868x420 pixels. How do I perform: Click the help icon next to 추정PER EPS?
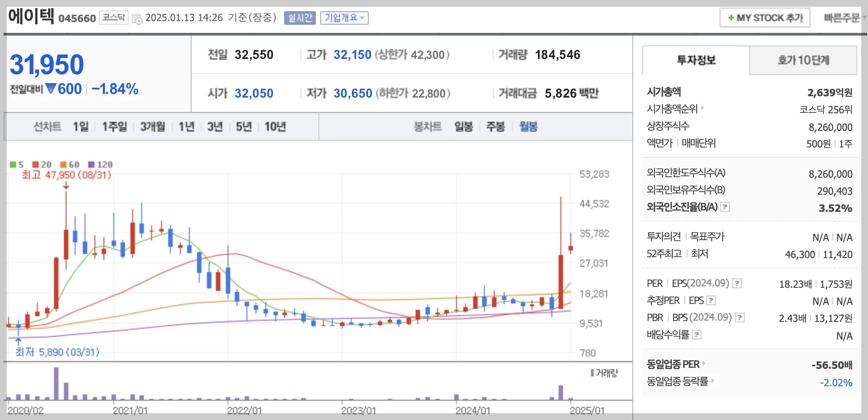coord(711,300)
